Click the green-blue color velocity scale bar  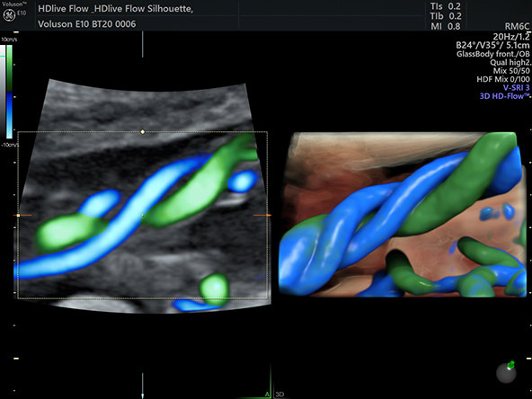10,92
